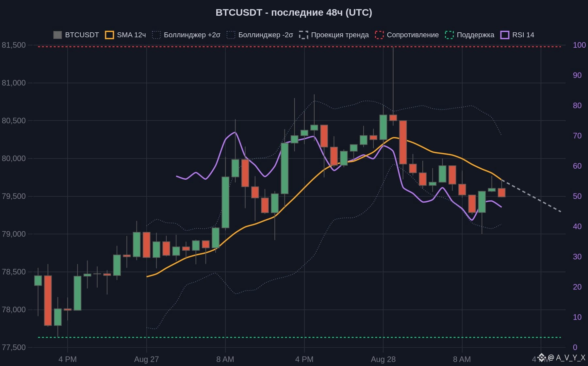
Task: Click the orange SMA 12ч legend swatch
Action: pos(109,35)
